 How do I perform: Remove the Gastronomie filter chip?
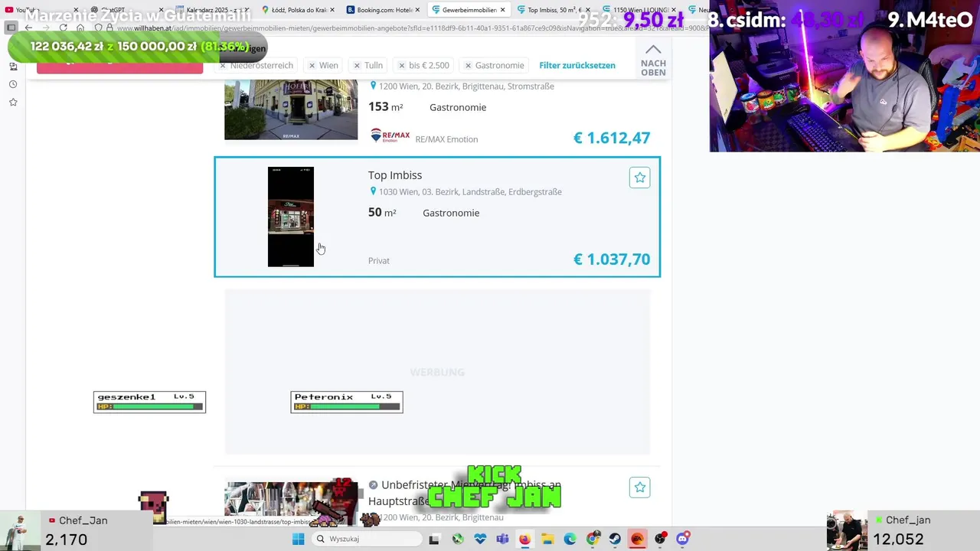[468, 66]
